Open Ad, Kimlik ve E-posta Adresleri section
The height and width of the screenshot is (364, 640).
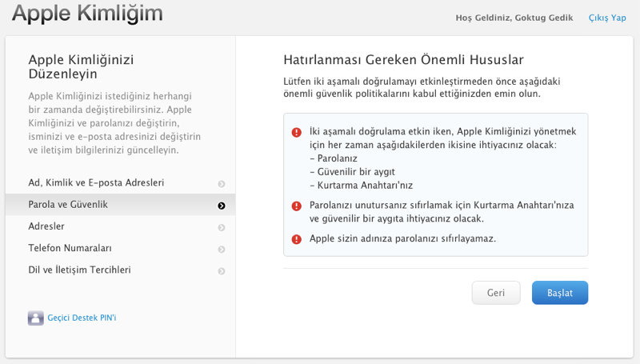point(96,183)
